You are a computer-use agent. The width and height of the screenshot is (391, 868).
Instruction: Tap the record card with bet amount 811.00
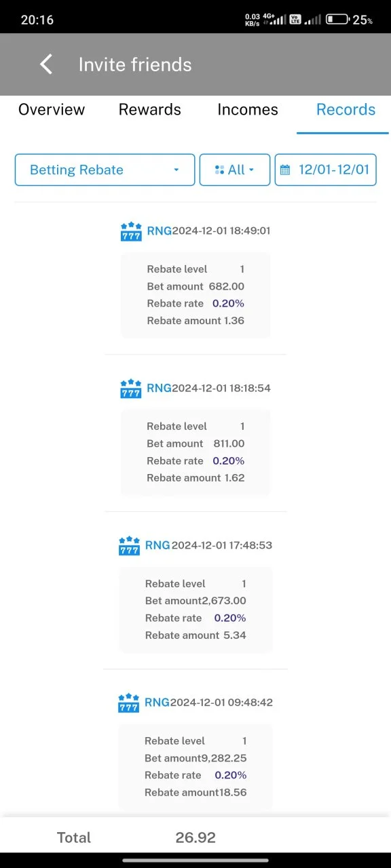(195, 452)
